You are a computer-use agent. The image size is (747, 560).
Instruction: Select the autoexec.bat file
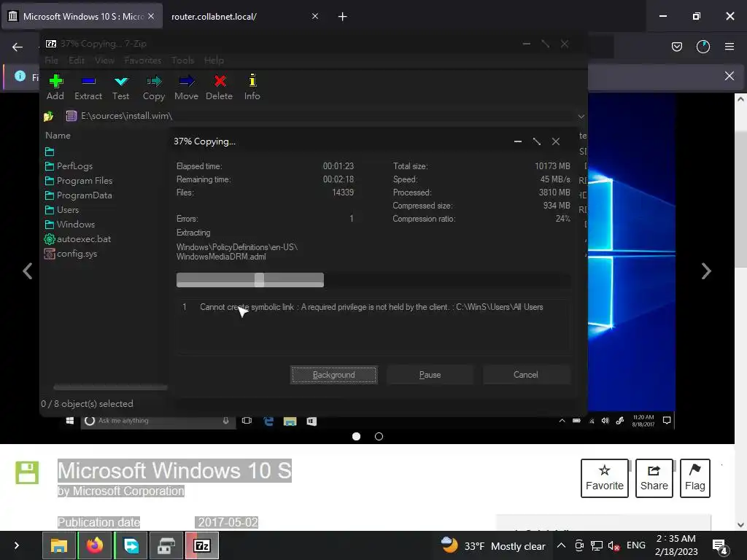pos(77,239)
